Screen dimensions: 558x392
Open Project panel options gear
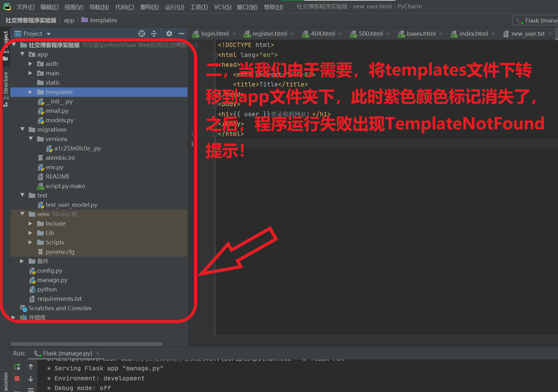pyautogui.click(x=169, y=34)
